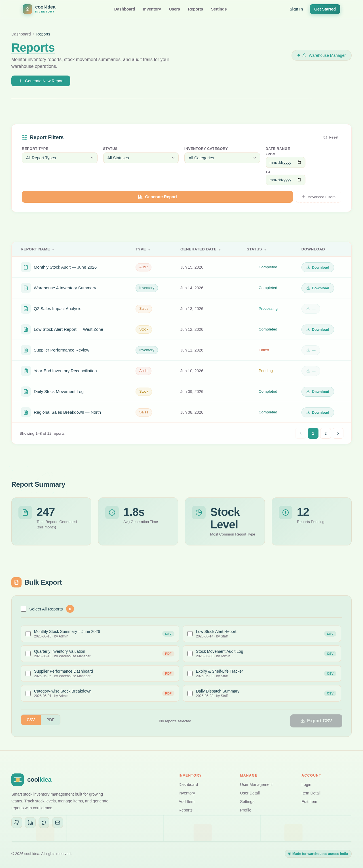Viewport: 363px width, 868px height.
Task: Click the pie chart icon on Stock Level card
Action: tap(199, 513)
